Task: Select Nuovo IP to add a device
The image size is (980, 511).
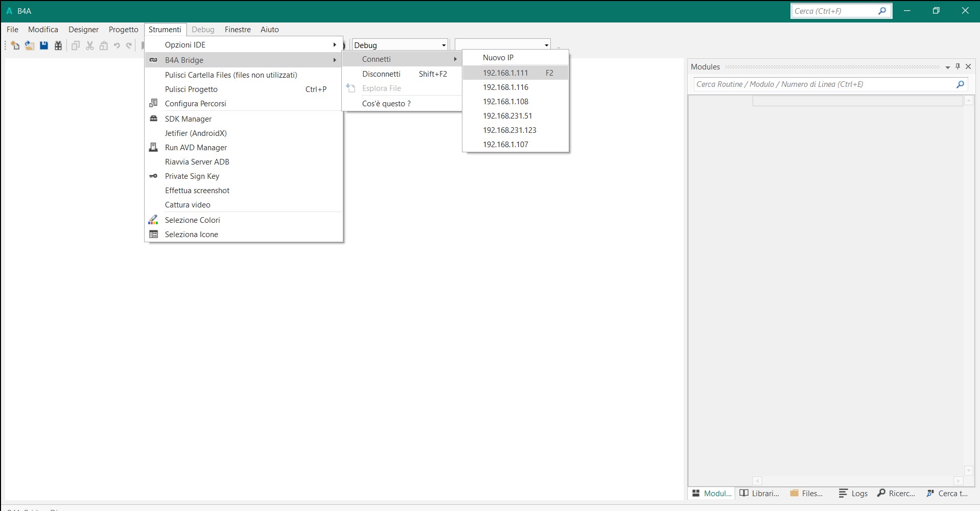Action: 516,58
